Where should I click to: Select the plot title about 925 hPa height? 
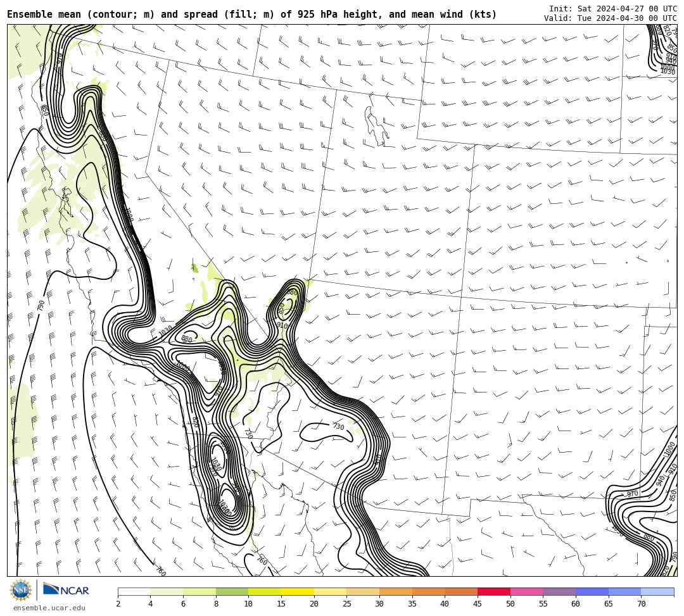click(x=251, y=15)
